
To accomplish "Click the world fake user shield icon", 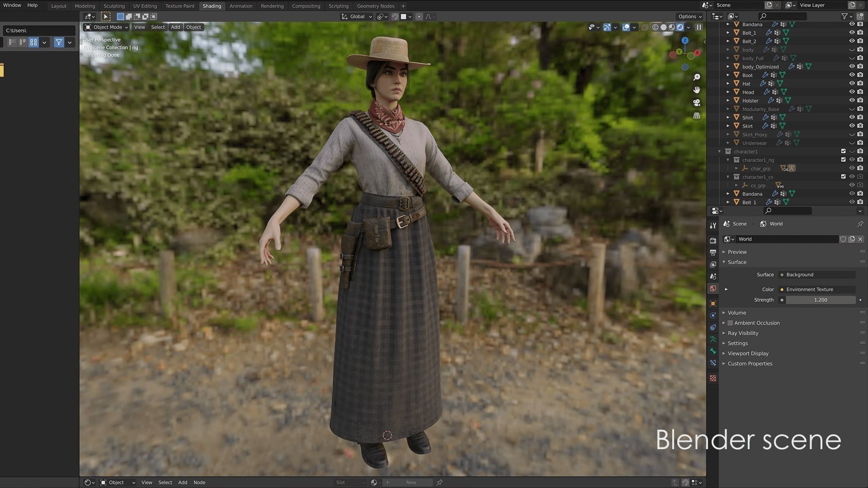I will tap(843, 239).
